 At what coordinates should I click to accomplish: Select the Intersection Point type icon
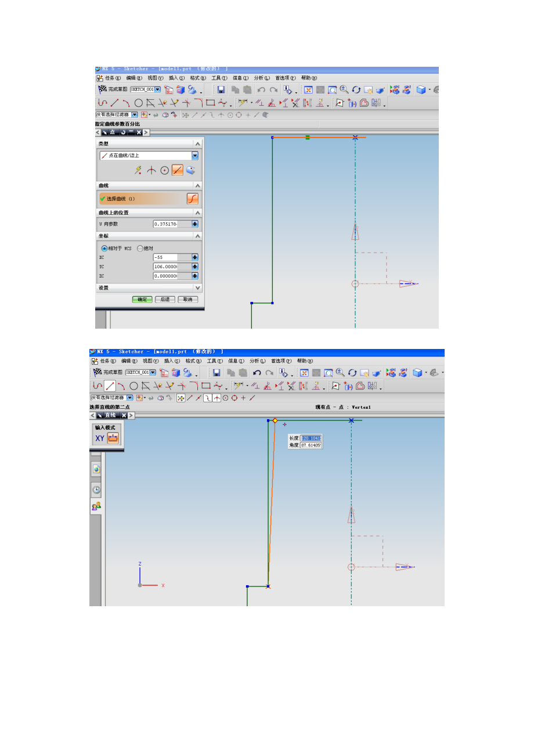[x=151, y=170]
